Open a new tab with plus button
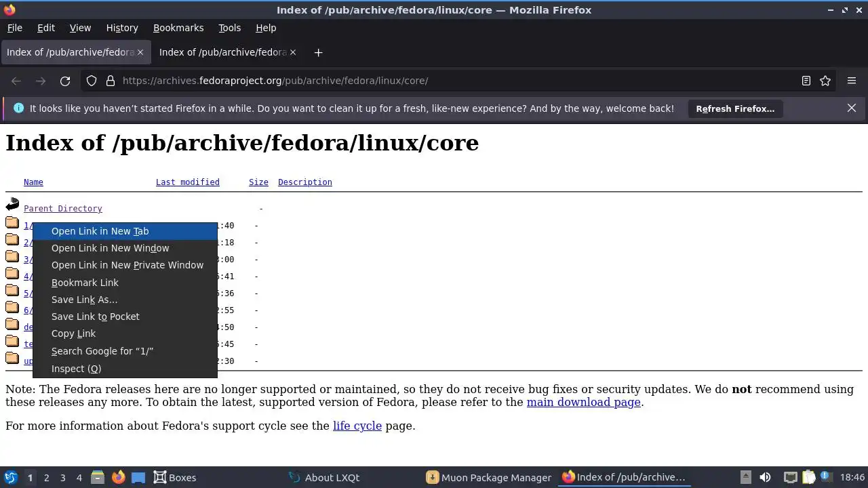The height and width of the screenshot is (488, 868). click(318, 52)
